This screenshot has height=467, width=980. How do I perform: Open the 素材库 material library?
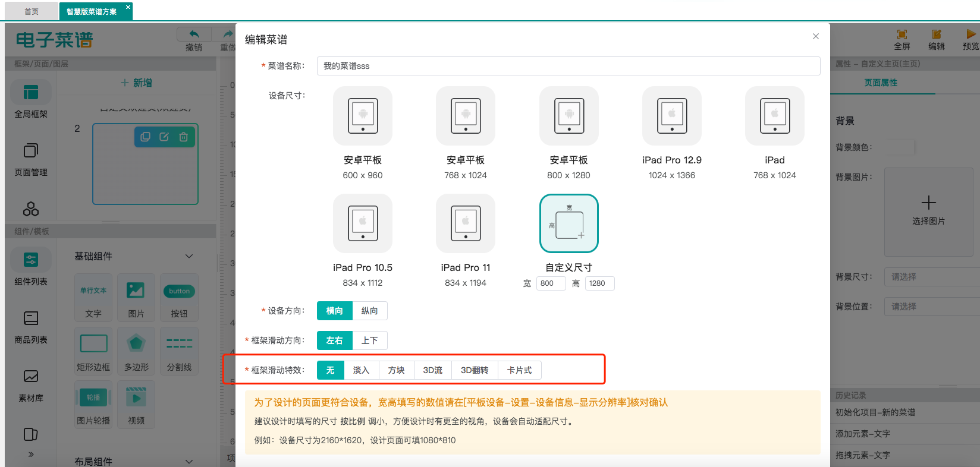(x=31, y=383)
